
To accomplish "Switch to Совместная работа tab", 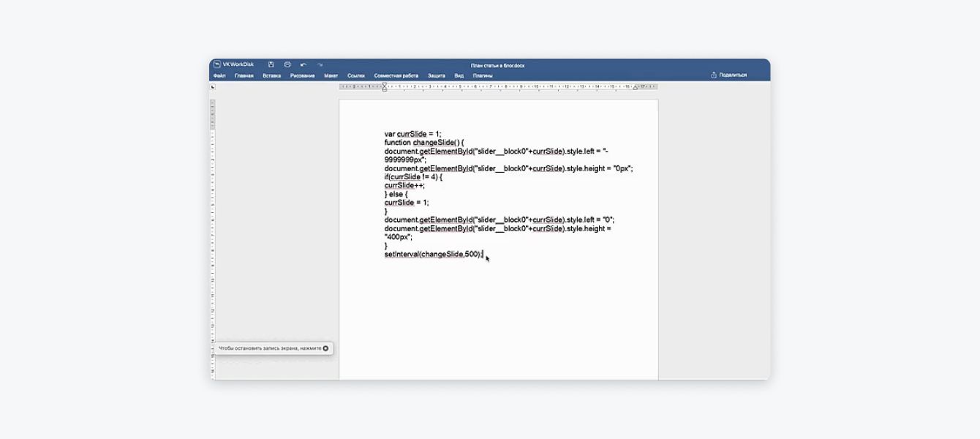I will coord(396,75).
